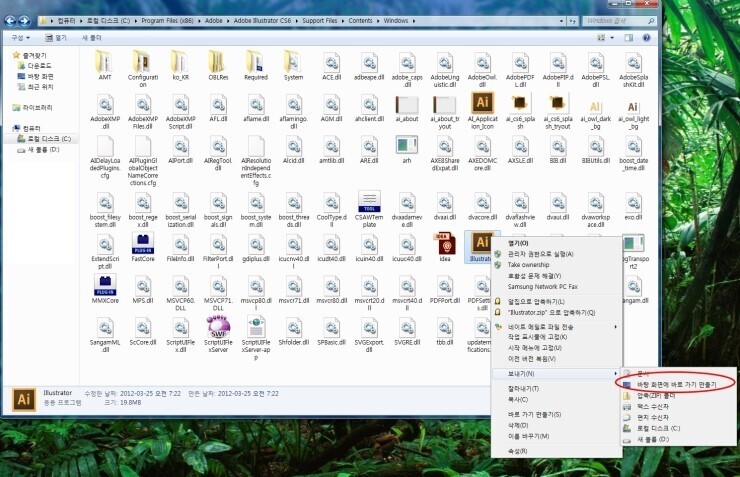
Task: Click 관리자 권한으로 실행 in context menu
Action: [x=547, y=253]
